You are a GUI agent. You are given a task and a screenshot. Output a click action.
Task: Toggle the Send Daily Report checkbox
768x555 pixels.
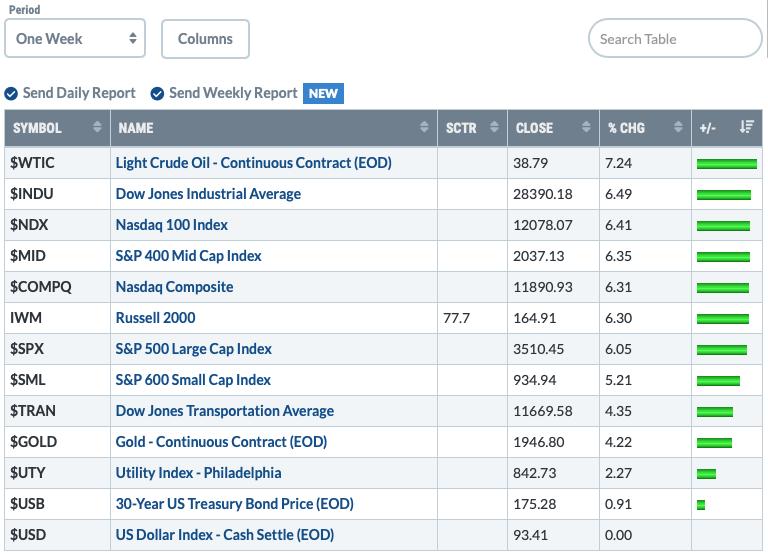click(x=11, y=93)
